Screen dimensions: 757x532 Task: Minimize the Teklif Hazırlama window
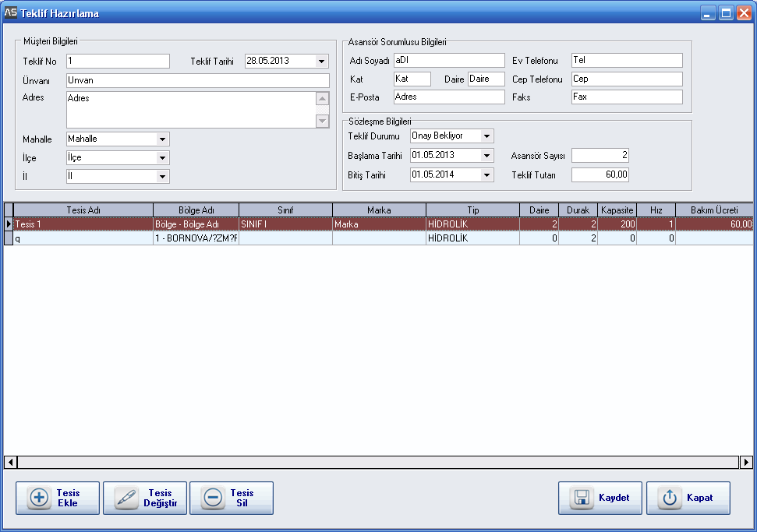click(x=708, y=13)
